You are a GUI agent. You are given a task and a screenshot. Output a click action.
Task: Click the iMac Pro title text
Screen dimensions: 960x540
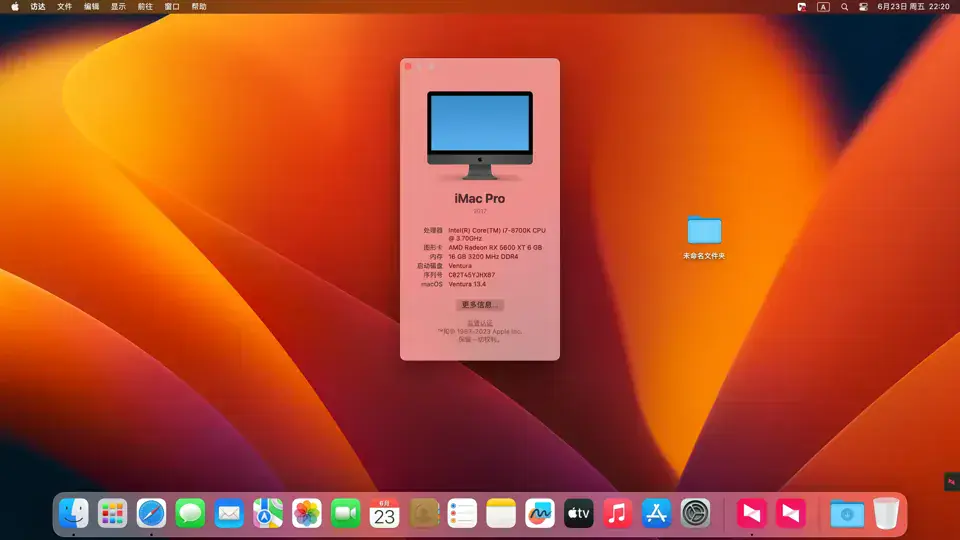[x=479, y=198]
